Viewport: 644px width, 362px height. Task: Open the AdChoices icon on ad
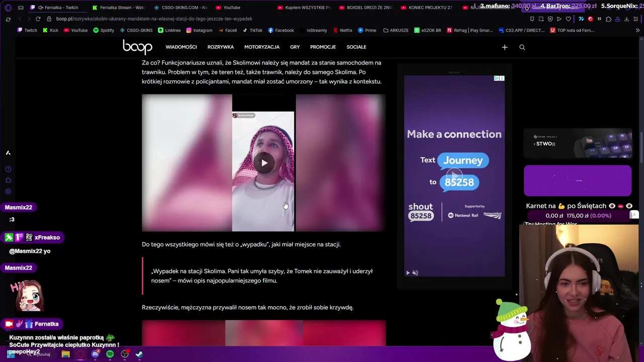496,78
